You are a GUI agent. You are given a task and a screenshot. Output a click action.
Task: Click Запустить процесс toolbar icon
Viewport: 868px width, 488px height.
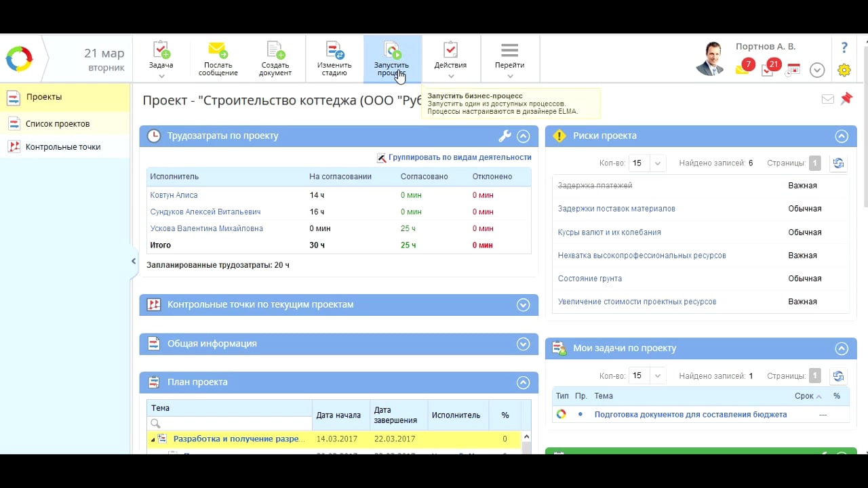tap(392, 59)
